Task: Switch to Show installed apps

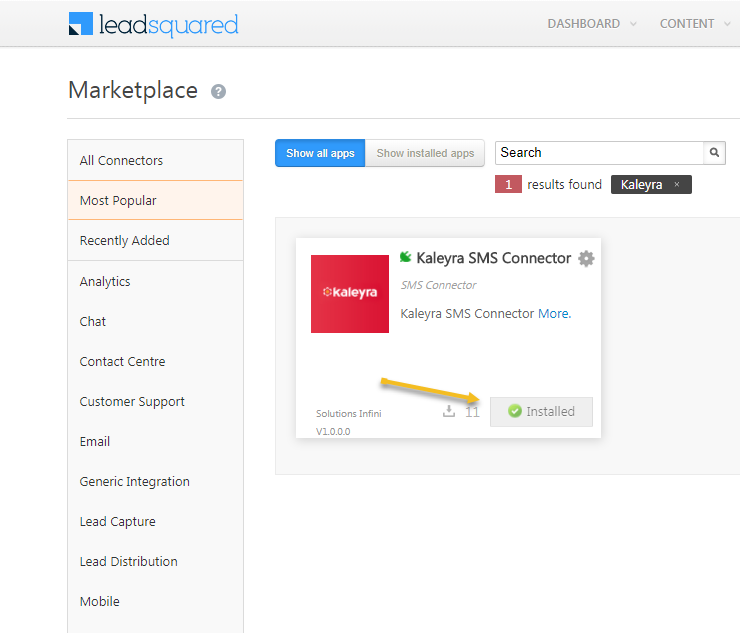Action: pyautogui.click(x=425, y=153)
